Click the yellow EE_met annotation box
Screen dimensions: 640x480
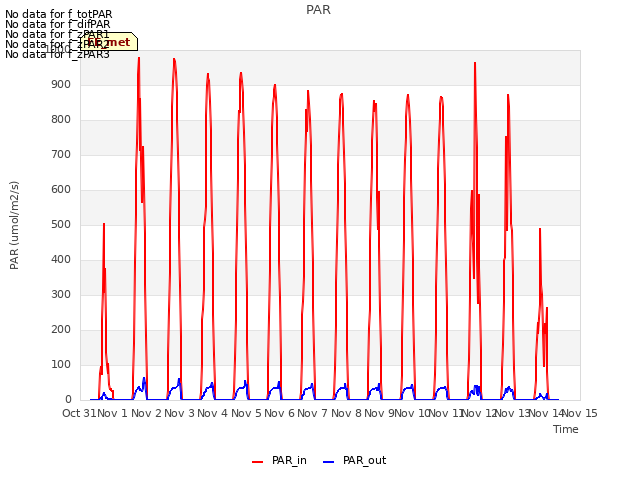109,42
